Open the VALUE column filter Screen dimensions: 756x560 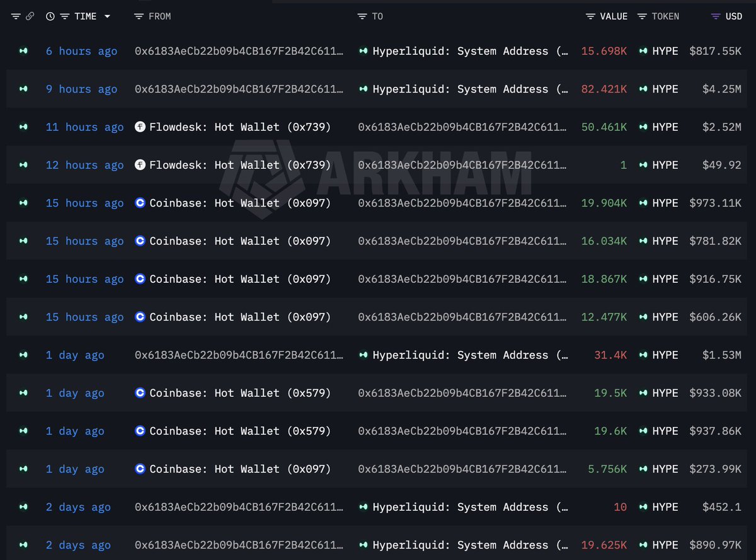pyautogui.click(x=590, y=16)
